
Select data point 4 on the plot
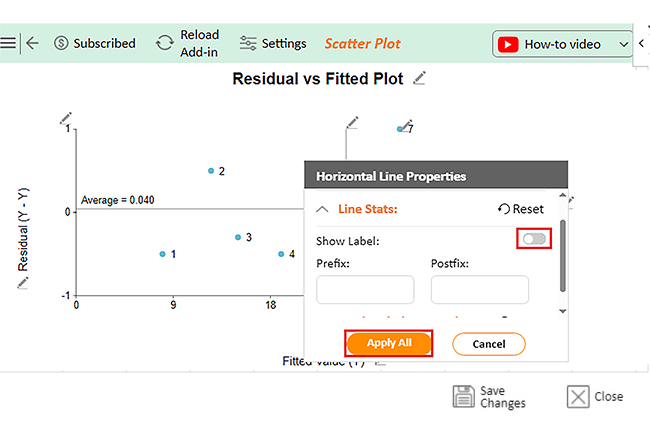(281, 254)
